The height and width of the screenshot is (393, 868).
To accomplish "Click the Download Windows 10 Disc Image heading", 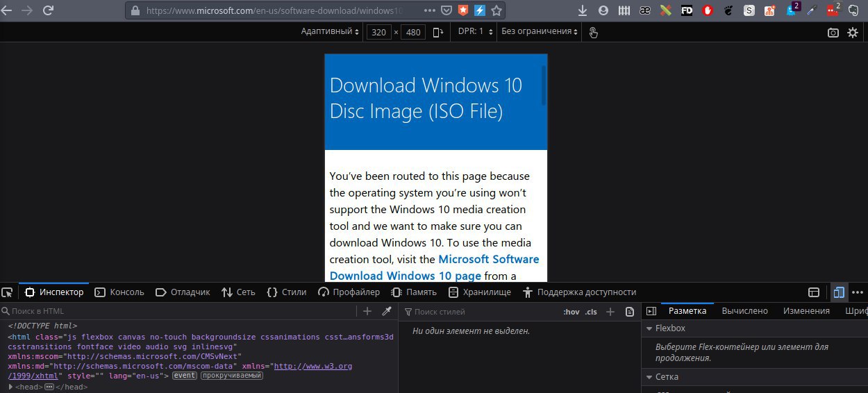I will (426, 98).
